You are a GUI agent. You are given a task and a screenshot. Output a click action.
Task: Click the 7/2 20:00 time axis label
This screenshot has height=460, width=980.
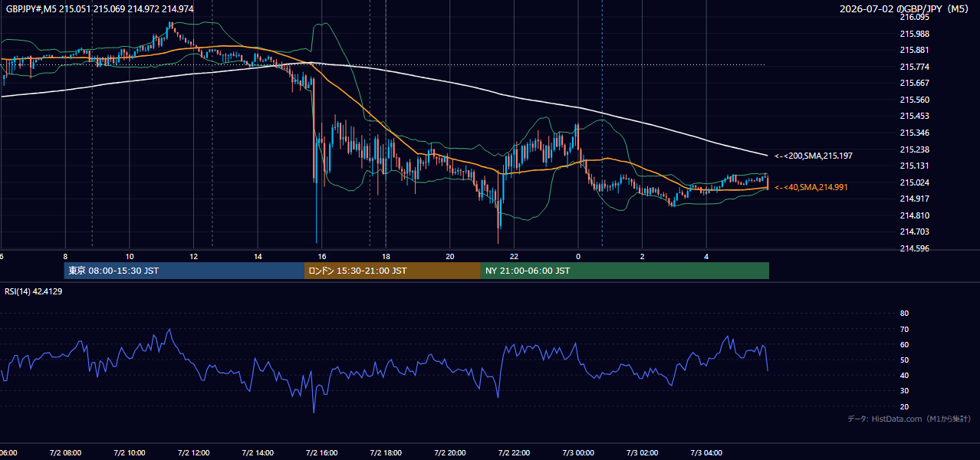450,453
